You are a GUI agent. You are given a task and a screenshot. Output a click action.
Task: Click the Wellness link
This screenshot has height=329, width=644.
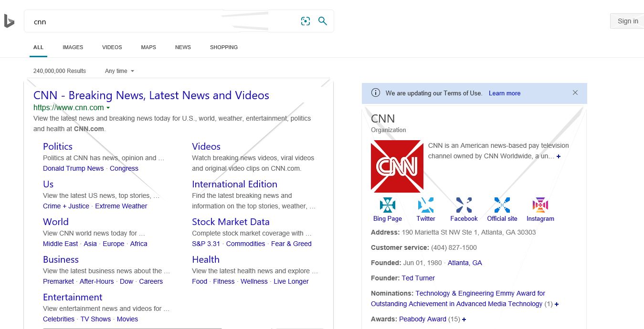[x=254, y=281]
